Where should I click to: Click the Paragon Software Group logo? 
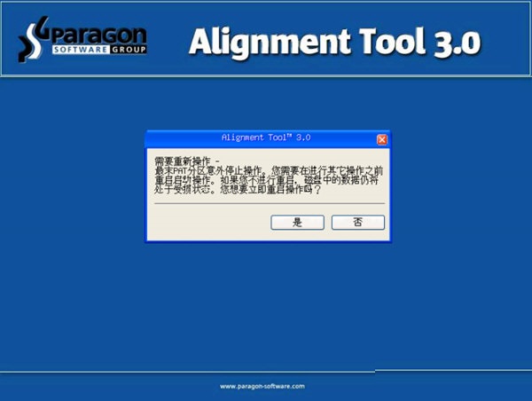click(x=82, y=39)
